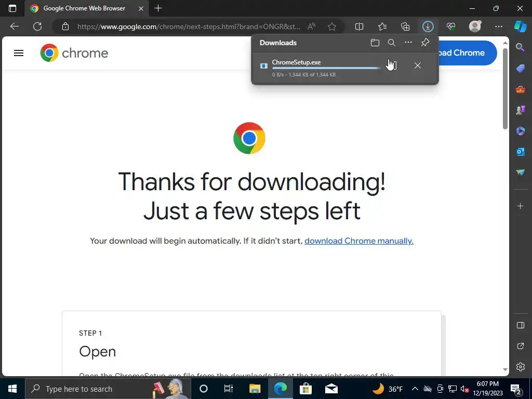Open more options in Downloads panel
The image size is (532, 399).
(x=408, y=43)
